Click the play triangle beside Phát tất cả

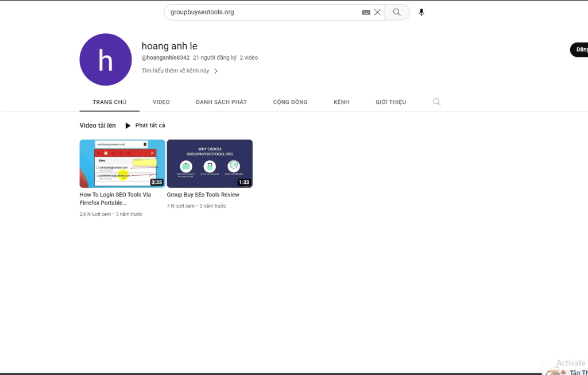[x=128, y=126]
